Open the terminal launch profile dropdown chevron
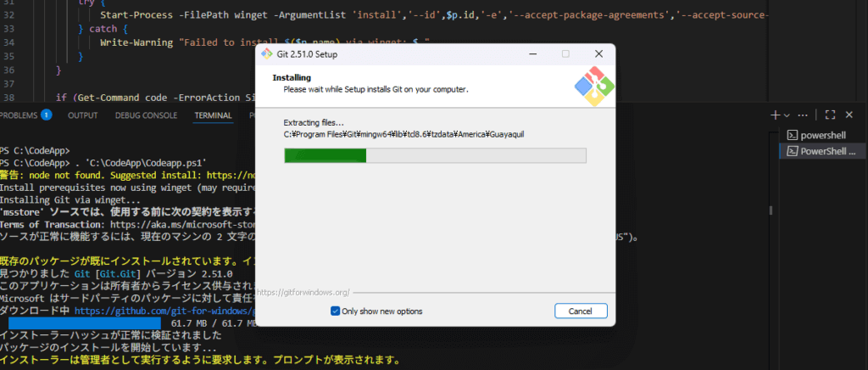The image size is (868, 370). [787, 115]
